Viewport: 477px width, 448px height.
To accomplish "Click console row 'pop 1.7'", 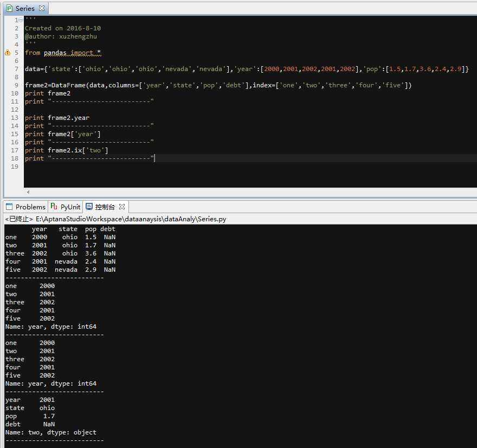I will click(30, 416).
